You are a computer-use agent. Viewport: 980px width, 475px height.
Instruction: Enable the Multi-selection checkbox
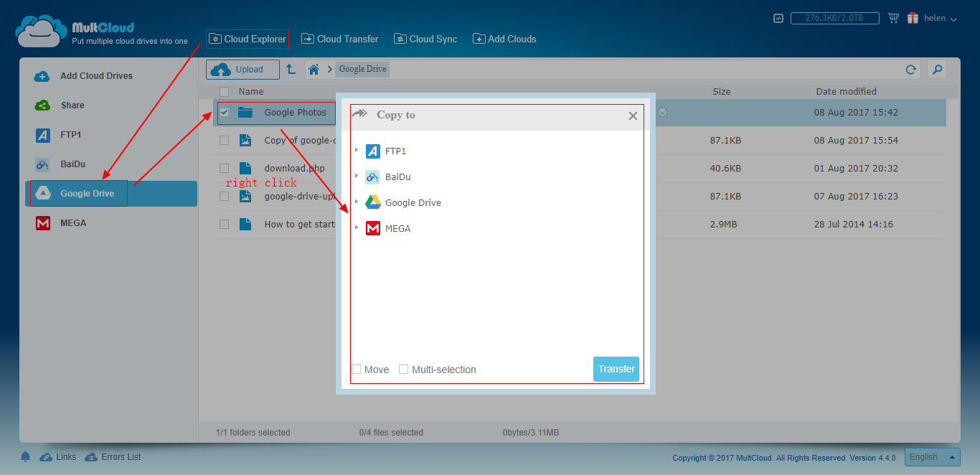[404, 370]
